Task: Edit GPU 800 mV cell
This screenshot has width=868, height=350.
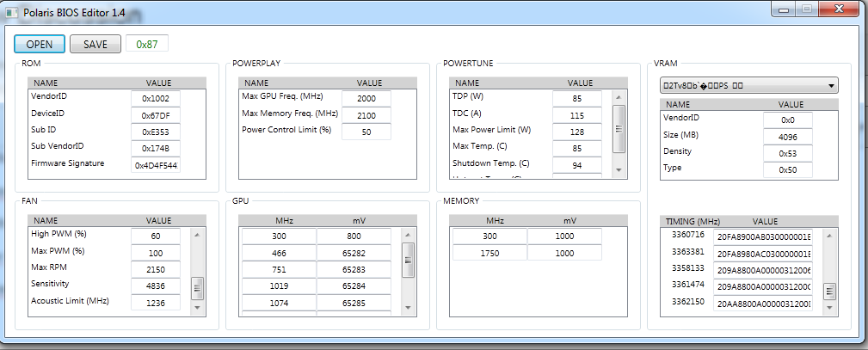Action: point(354,236)
